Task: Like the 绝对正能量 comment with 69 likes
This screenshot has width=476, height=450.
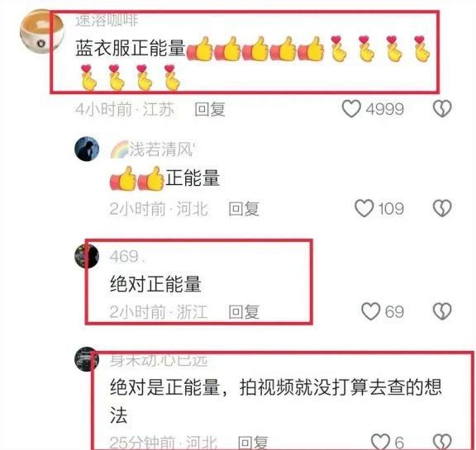Action: (370, 311)
